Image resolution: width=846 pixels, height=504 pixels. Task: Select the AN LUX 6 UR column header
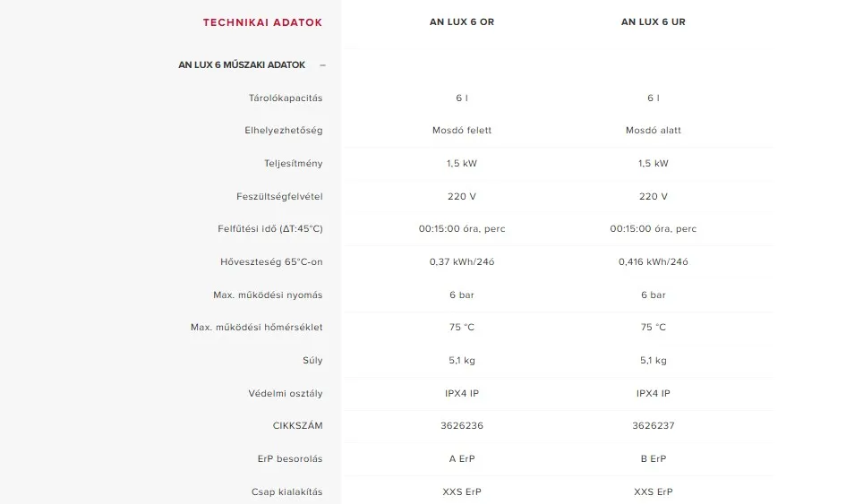654,22
